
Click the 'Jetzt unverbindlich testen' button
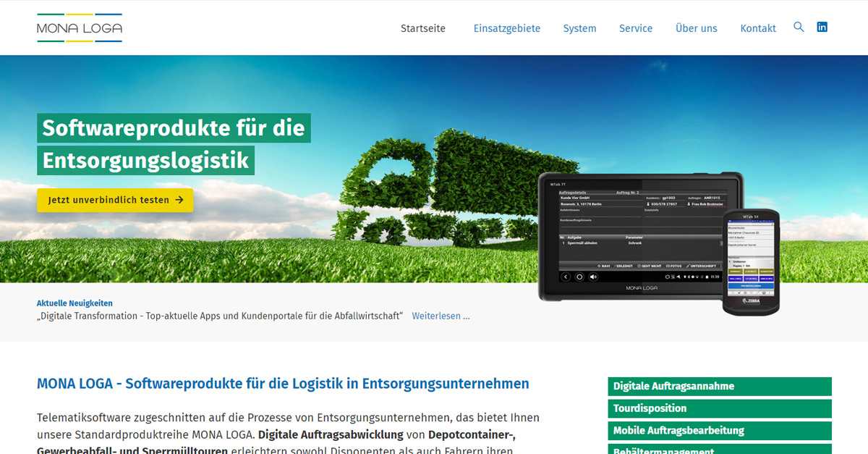tap(115, 201)
